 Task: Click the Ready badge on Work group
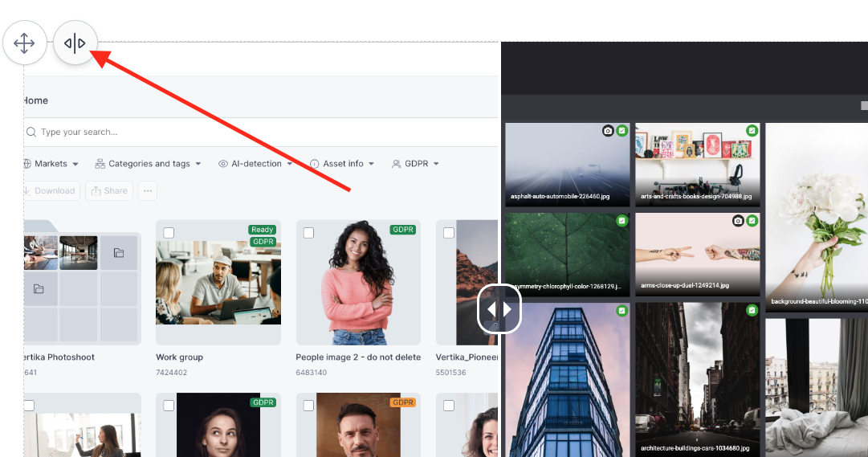(x=263, y=230)
